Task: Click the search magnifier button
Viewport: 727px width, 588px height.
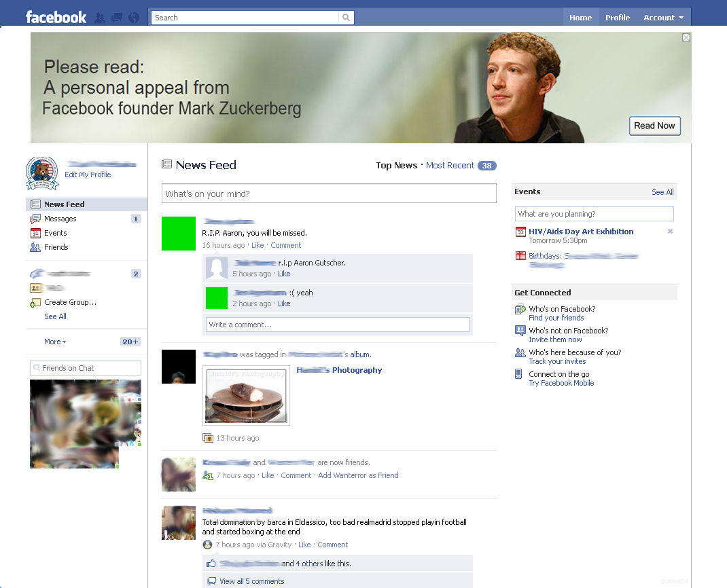Action: pos(346,18)
